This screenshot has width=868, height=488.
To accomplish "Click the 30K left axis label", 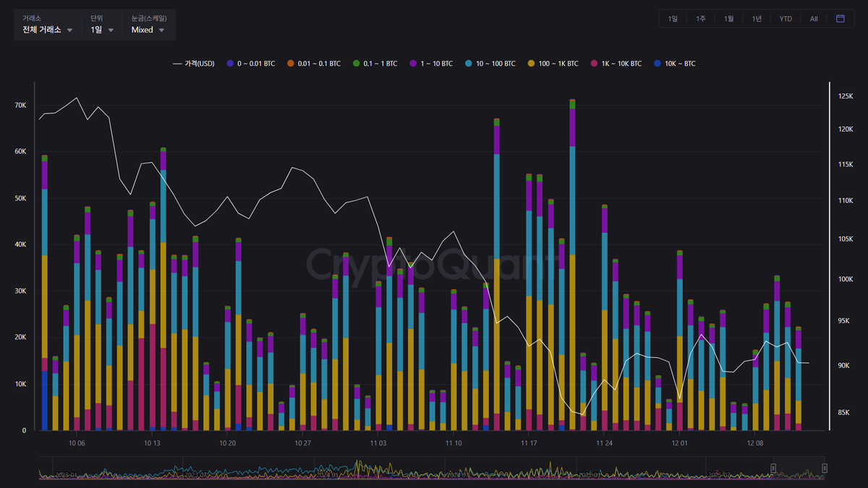I will click(x=20, y=291).
